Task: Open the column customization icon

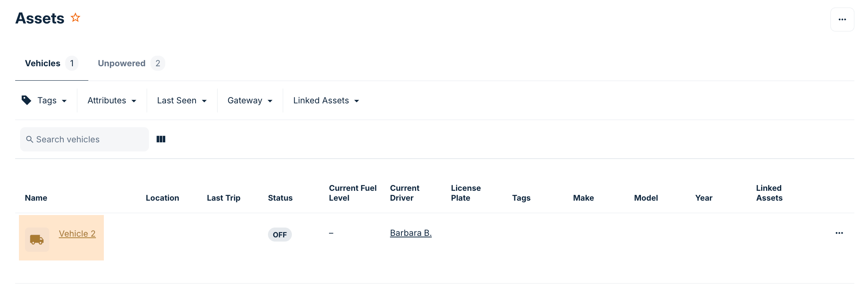Action: (161, 139)
